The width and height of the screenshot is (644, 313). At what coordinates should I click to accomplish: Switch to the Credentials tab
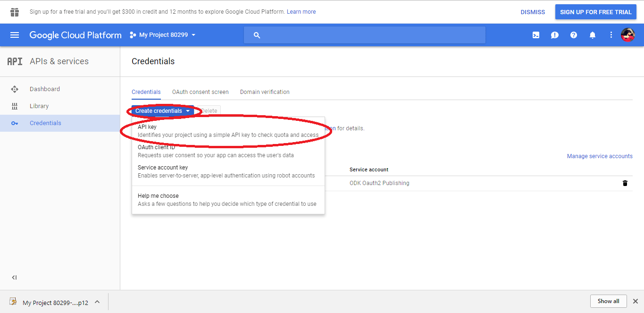[x=146, y=92]
